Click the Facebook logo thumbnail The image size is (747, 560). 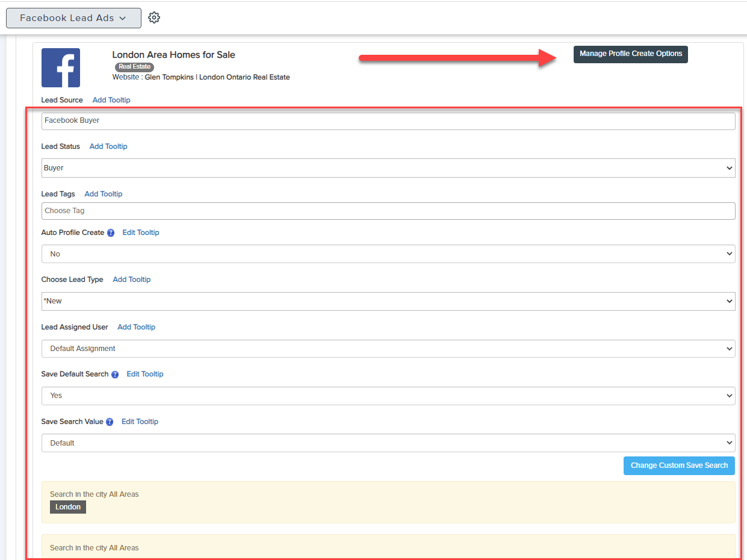click(61, 68)
